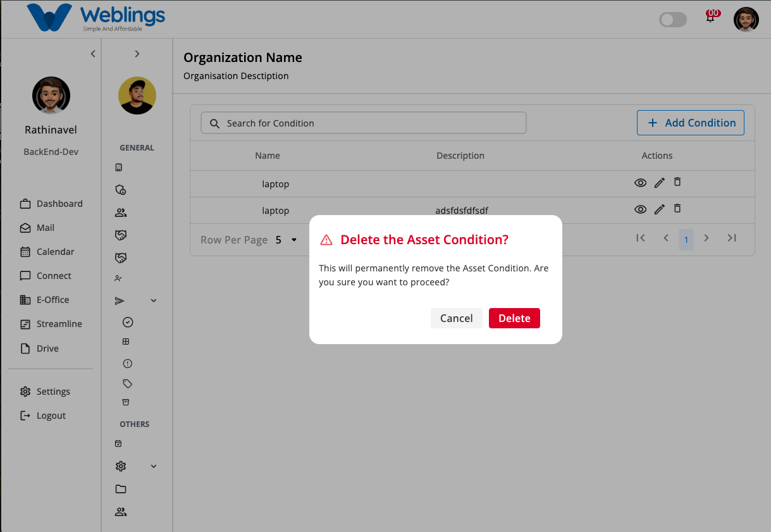This screenshot has width=771, height=532.
Task: Open Mail from the sidebar
Action: click(x=37, y=228)
